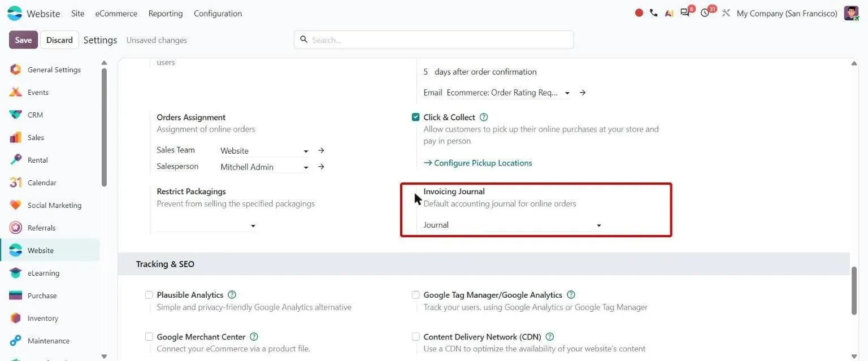Open company switcher My Company (San Francisco)

click(x=787, y=14)
